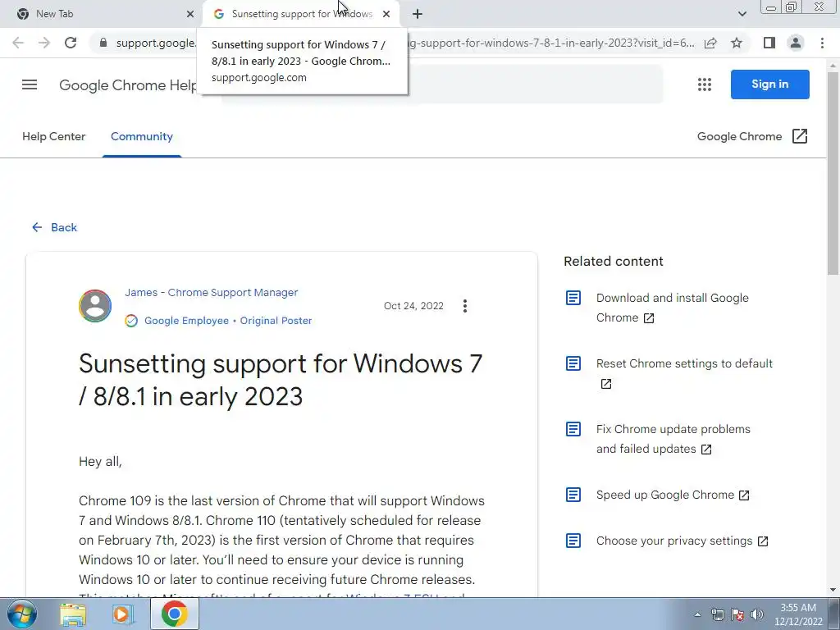
Task: Click the Back link
Action: click(x=54, y=228)
